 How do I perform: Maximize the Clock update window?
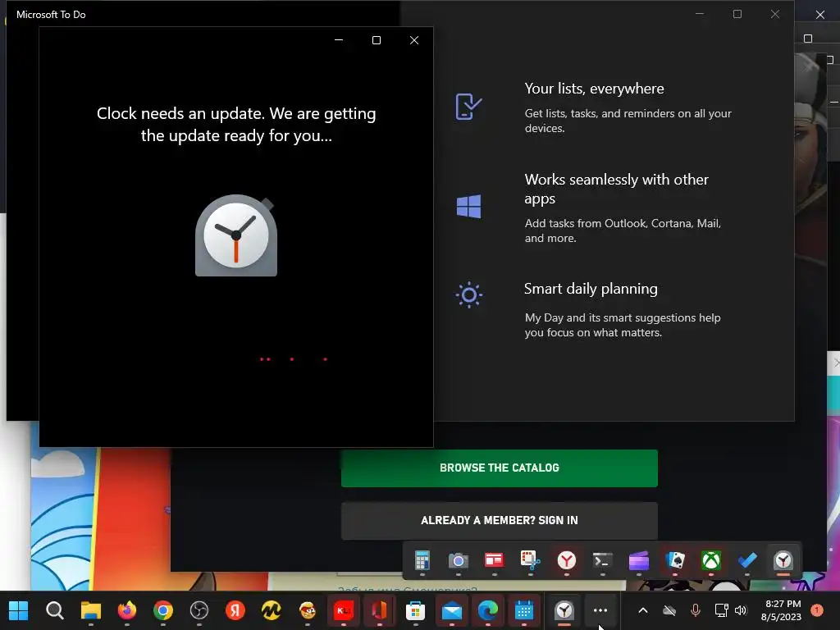[377, 40]
